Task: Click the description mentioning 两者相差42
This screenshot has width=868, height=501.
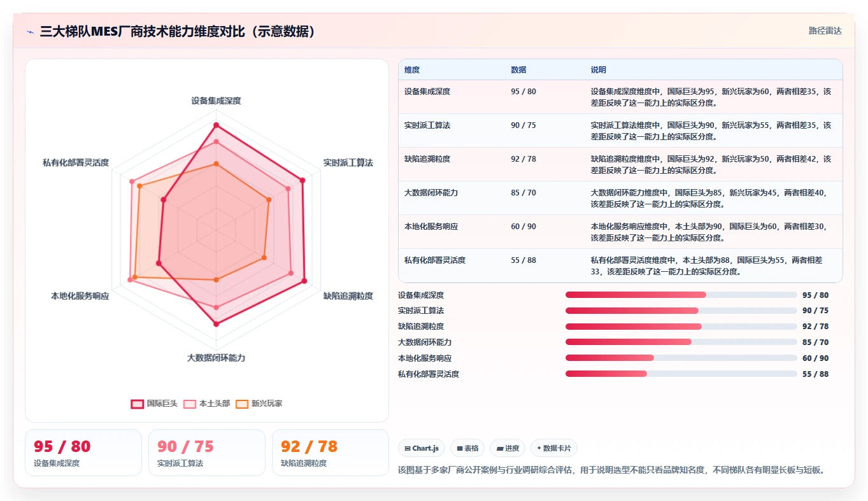Action: pyautogui.click(x=711, y=164)
